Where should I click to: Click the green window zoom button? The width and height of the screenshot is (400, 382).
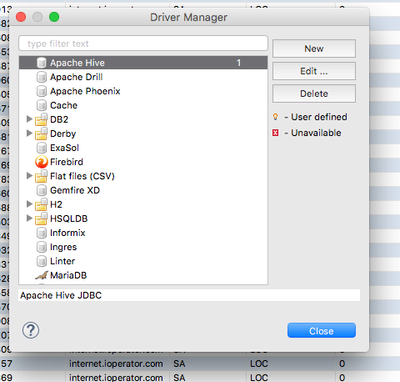tap(54, 17)
